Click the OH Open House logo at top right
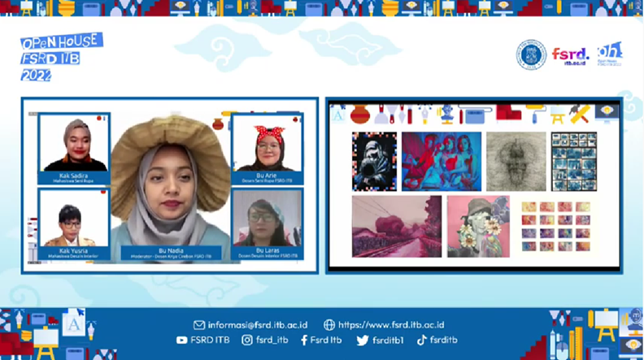 tap(609, 54)
